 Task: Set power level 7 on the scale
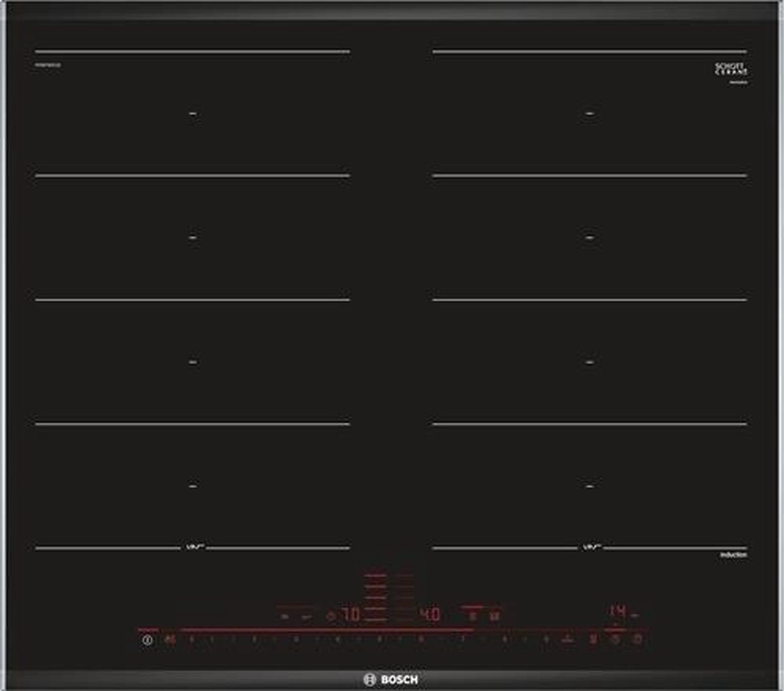pos(463,640)
